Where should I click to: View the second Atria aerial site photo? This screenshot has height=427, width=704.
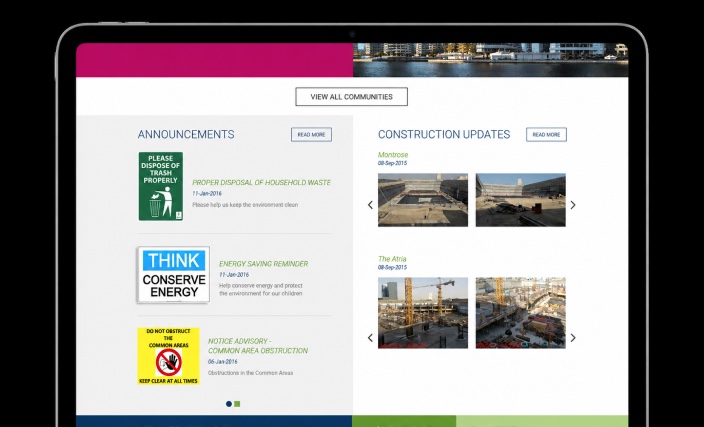tap(521, 313)
